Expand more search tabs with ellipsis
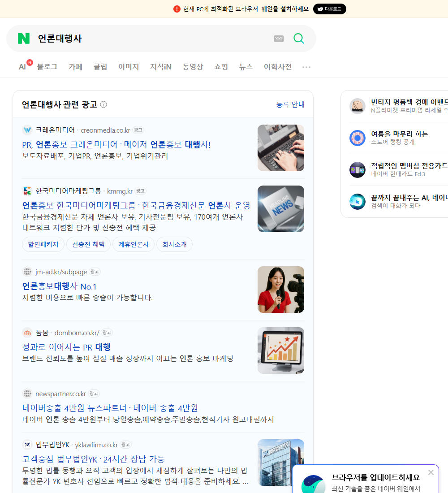448x493 pixels. [x=306, y=67]
